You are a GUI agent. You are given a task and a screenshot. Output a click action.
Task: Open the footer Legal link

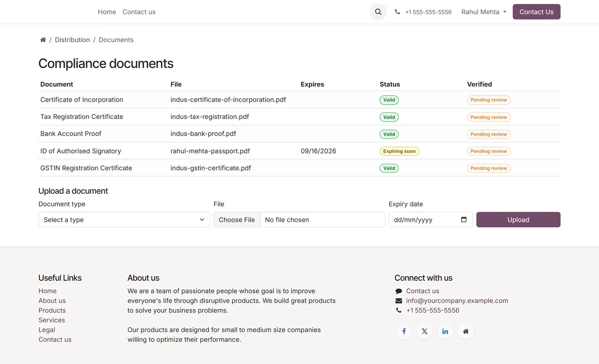tap(47, 330)
